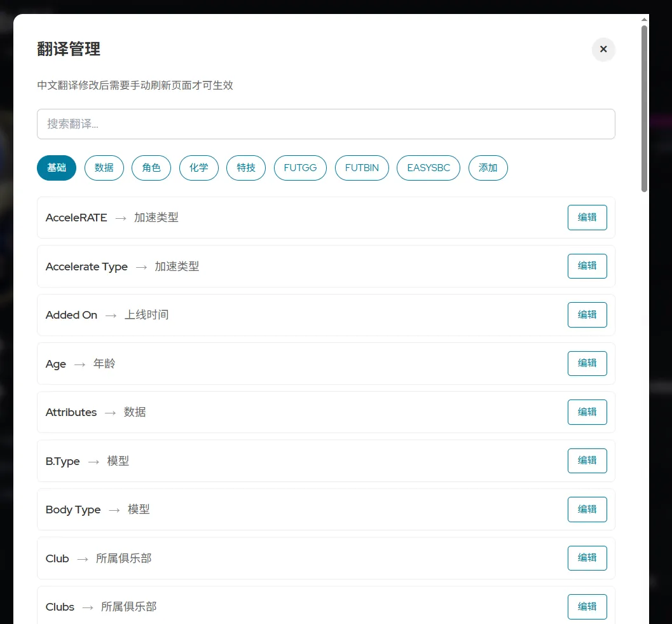Edit the Accelerate Type translation
This screenshot has width=672, height=624.
point(587,266)
